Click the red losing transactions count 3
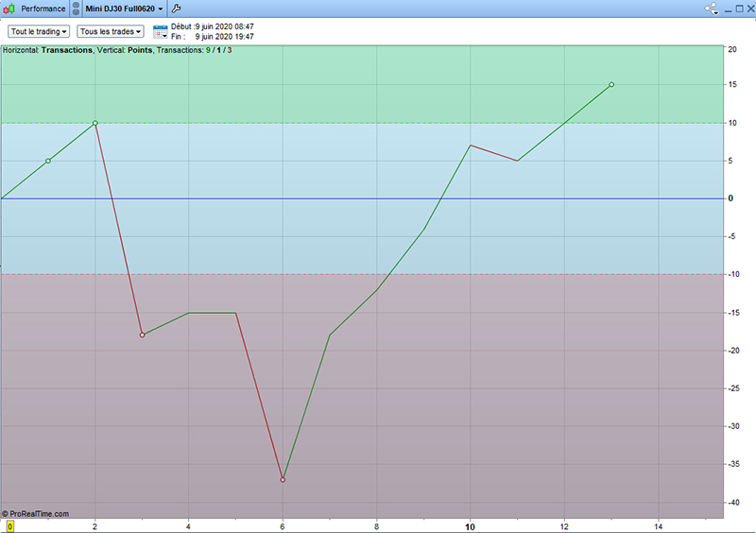This screenshot has height=533, width=756. (230, 50)
